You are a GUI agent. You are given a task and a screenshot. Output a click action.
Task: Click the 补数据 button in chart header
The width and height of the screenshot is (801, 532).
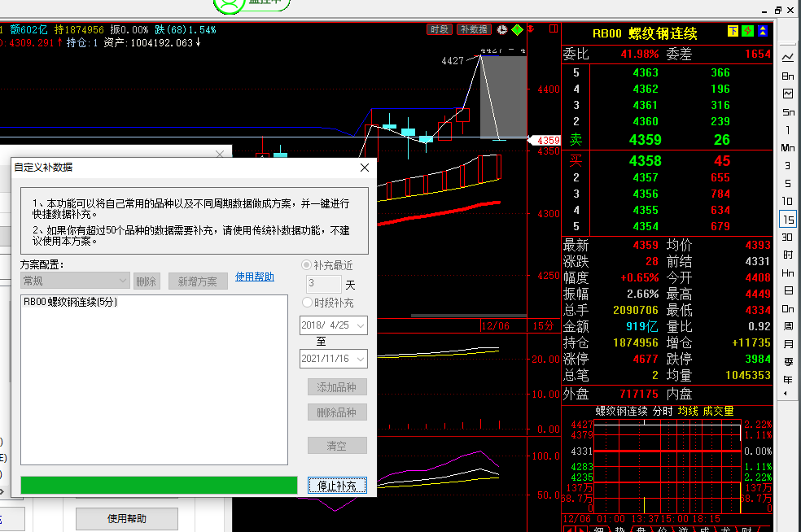coord(474,29)
